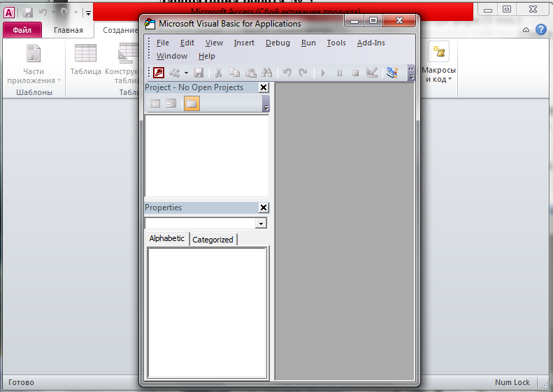This screenshot has width=553, height=392.
Task: Open Customize Quick Access Toolbar dropdown
Action: pos(88,13)
